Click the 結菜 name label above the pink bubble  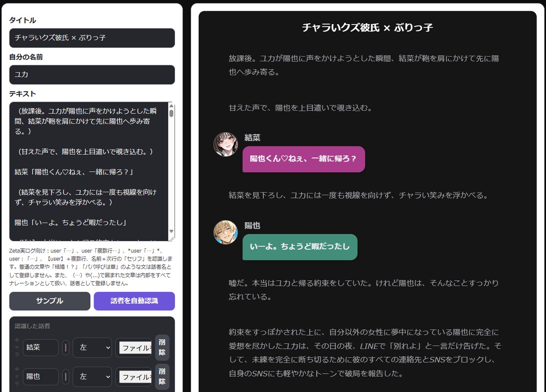click(252, 138)
